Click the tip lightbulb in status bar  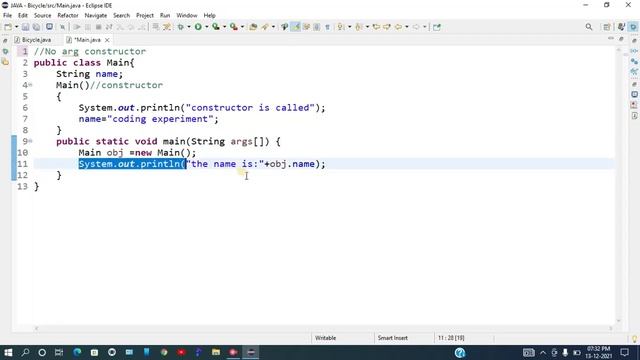tap(635, 338)
